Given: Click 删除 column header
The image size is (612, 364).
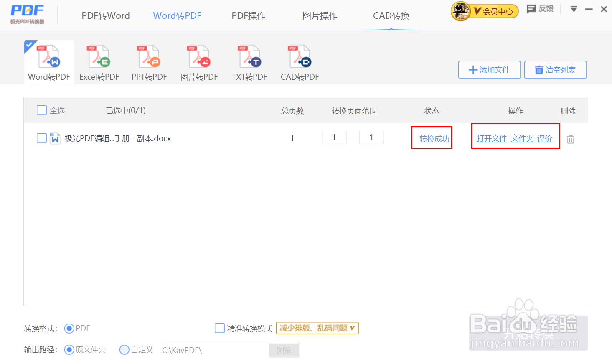Looking at the screenshot, I should tap(568, 111).
